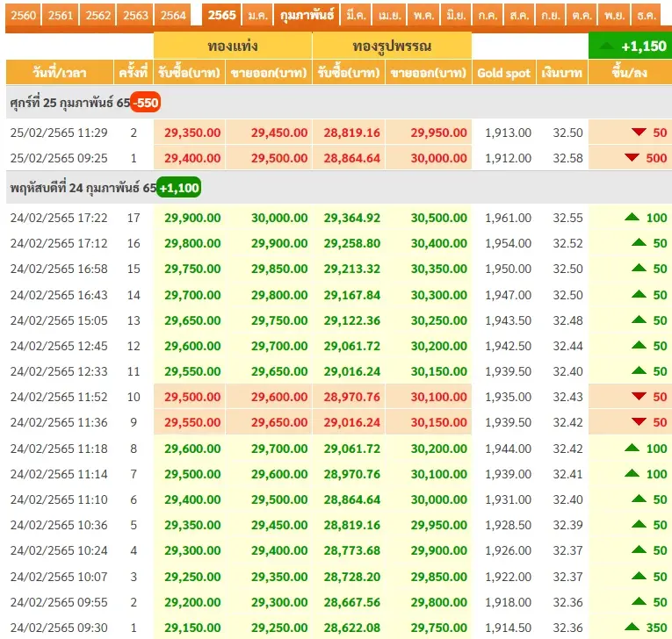Click the red down arrow in the 11:29 row
Screen dimensions: 672x639
(x=639, y=132)
